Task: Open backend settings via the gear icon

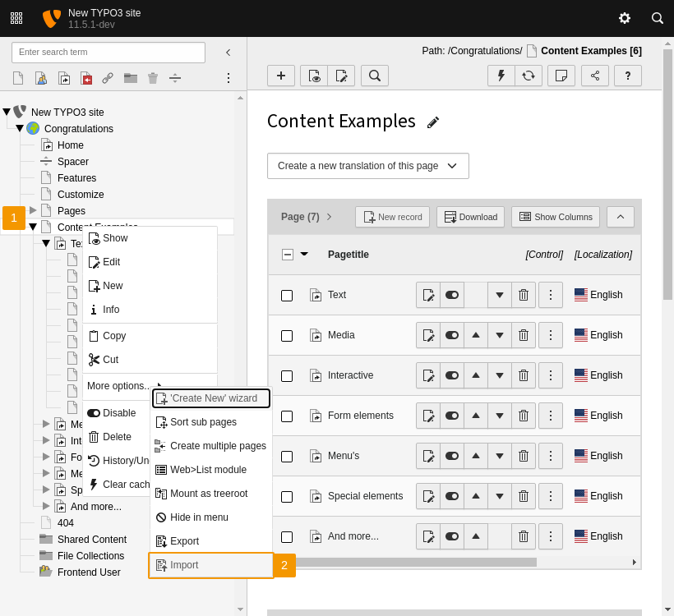Action: [x=625, y=17]
